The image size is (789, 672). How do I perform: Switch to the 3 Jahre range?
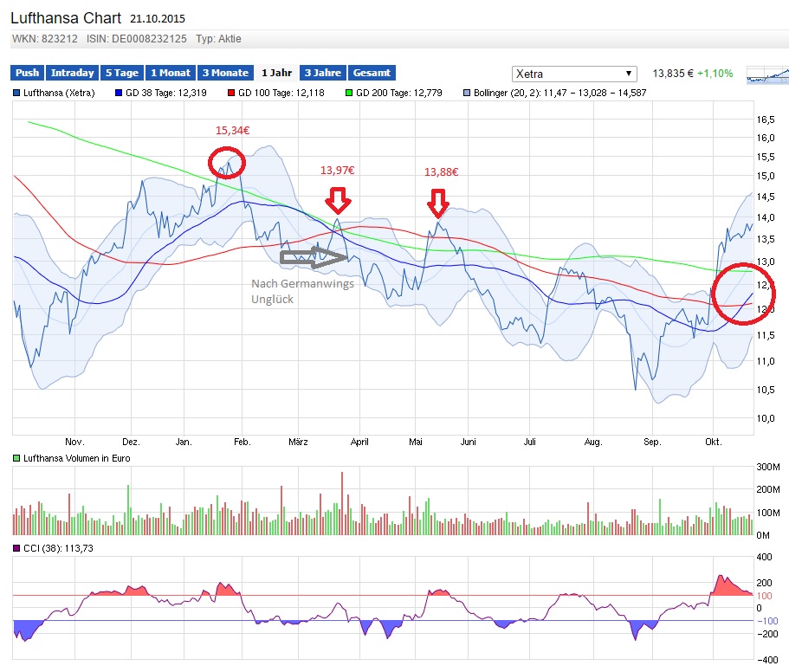coord(322,73)
